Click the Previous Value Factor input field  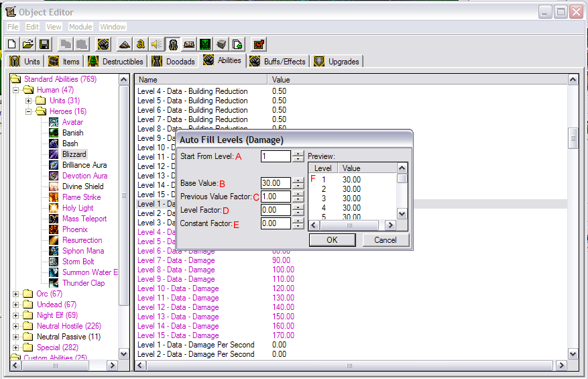276,197
